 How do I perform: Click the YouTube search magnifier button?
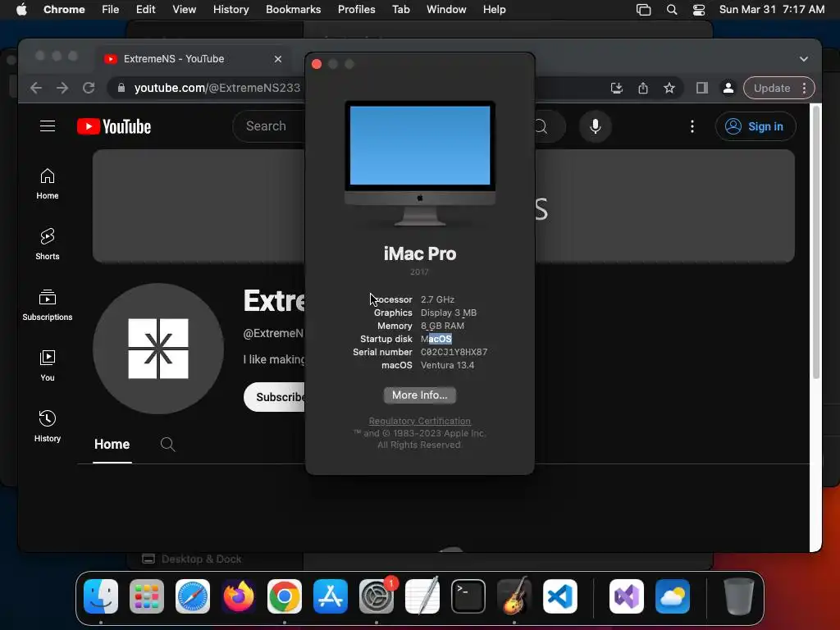coord(542,126)
